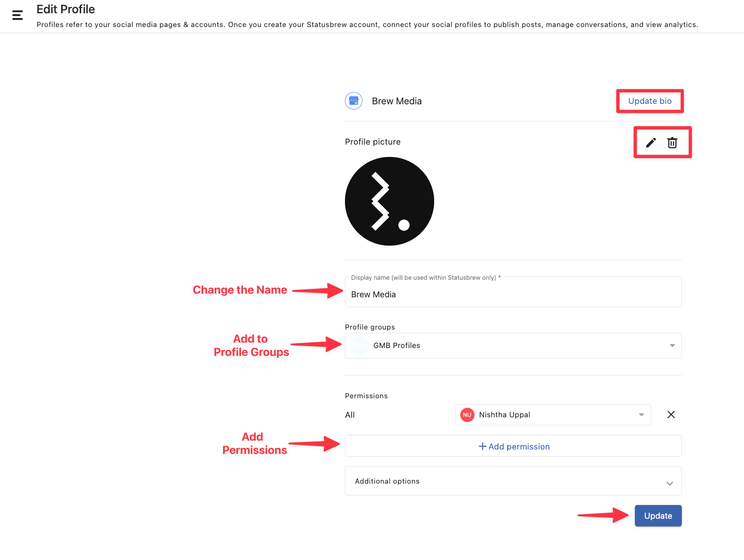Open the hamburger navigation menu
This screenshot has height=560, width=744.
click(18, 15)
